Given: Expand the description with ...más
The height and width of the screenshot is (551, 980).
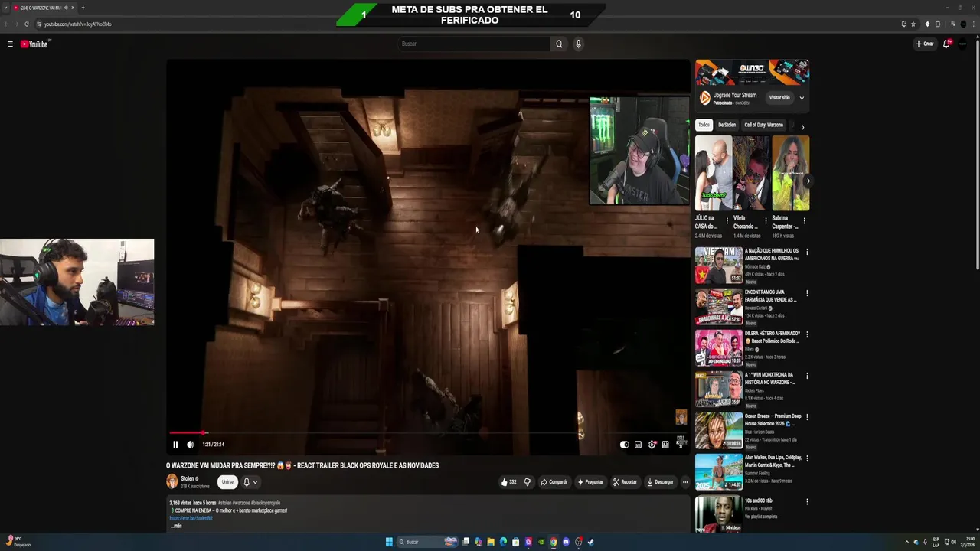Looking at the screenshot, I should point(176,526).
